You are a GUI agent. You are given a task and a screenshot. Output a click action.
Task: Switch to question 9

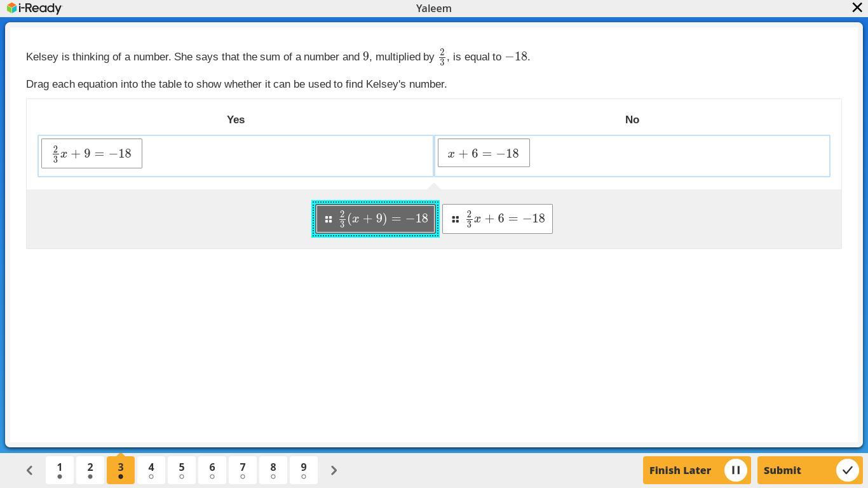[304, 470]
